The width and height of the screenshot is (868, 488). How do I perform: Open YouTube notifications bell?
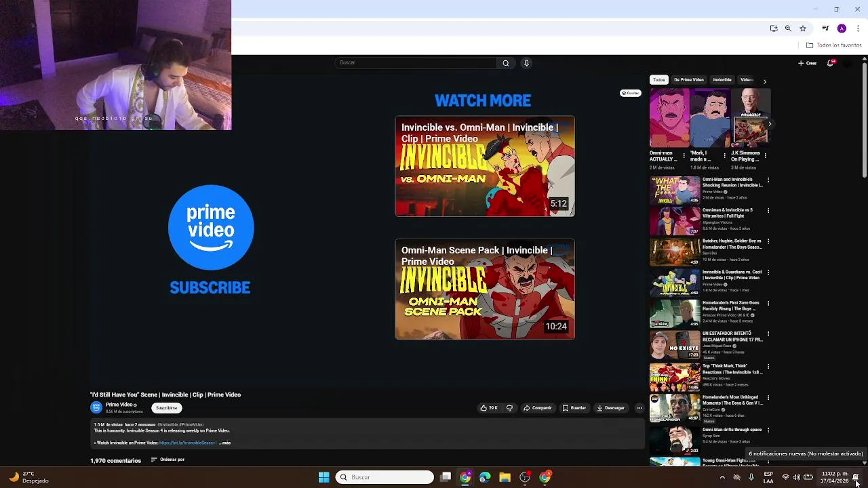pyautogui.click(x=830, y=63)
